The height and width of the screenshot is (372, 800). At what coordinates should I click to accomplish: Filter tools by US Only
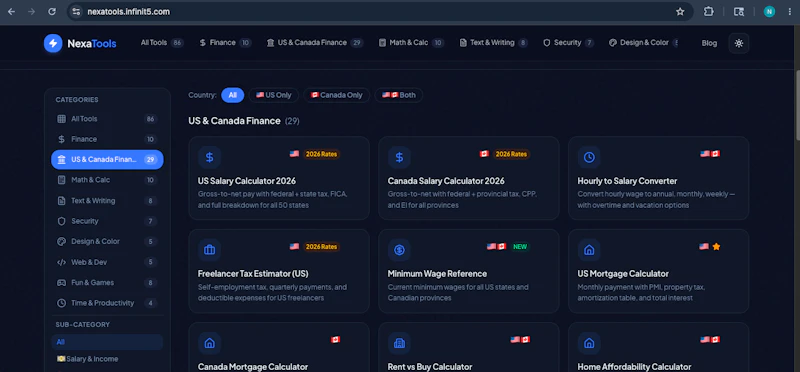coord(273,95)
